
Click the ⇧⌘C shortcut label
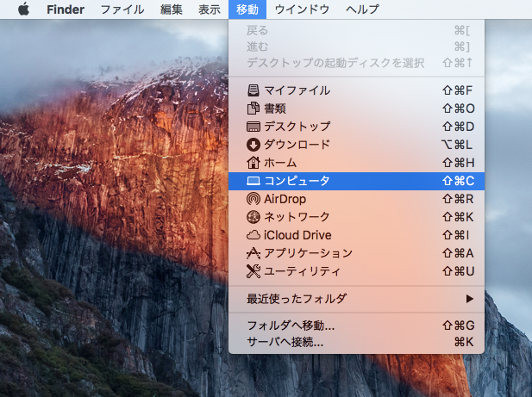(x=458, y=181)
